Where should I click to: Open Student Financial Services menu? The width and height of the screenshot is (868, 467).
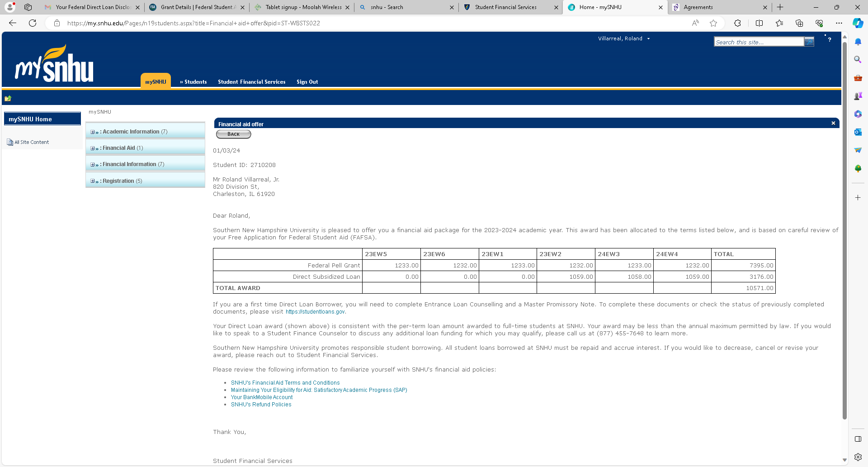[x=252, y=82]
